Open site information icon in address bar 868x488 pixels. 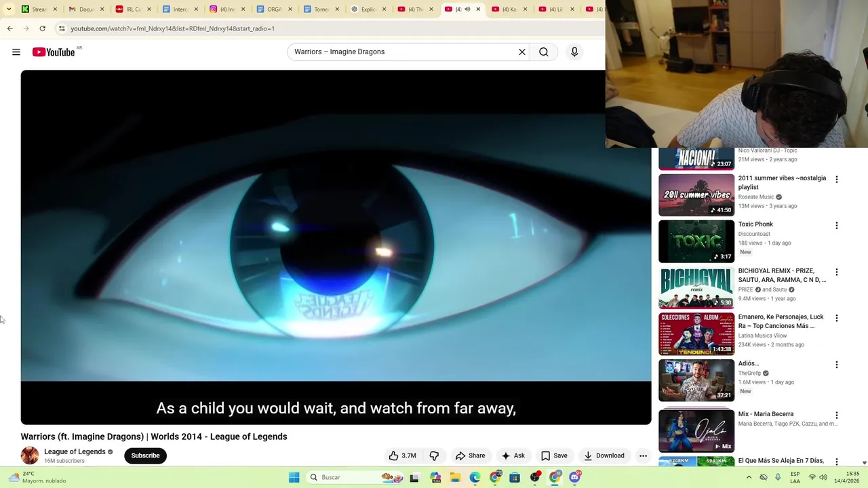click(62, 28)
